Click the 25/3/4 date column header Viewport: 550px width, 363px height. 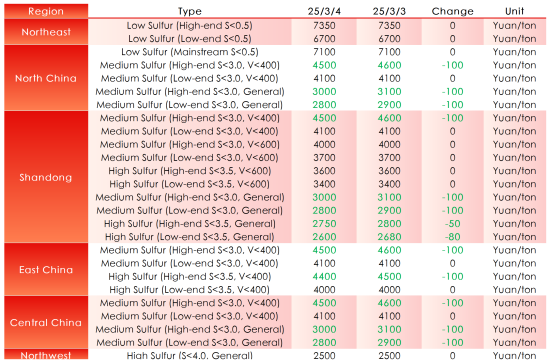(324, 11)
